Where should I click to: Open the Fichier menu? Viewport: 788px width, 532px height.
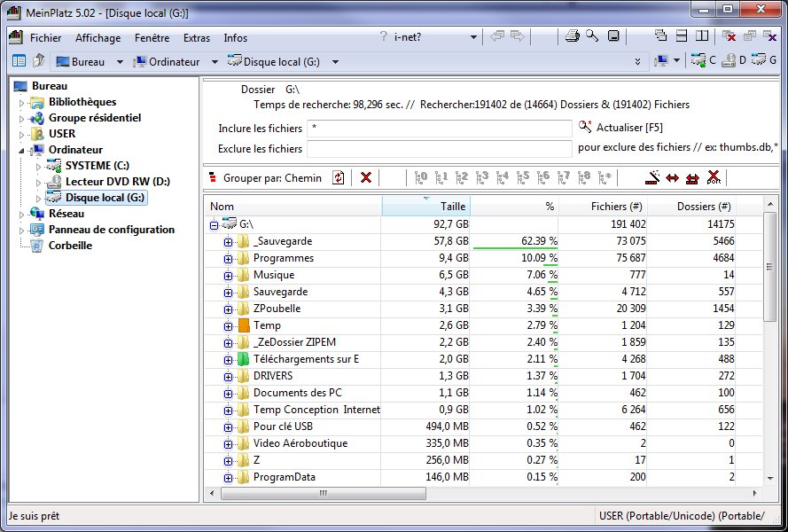coord(45,38)
